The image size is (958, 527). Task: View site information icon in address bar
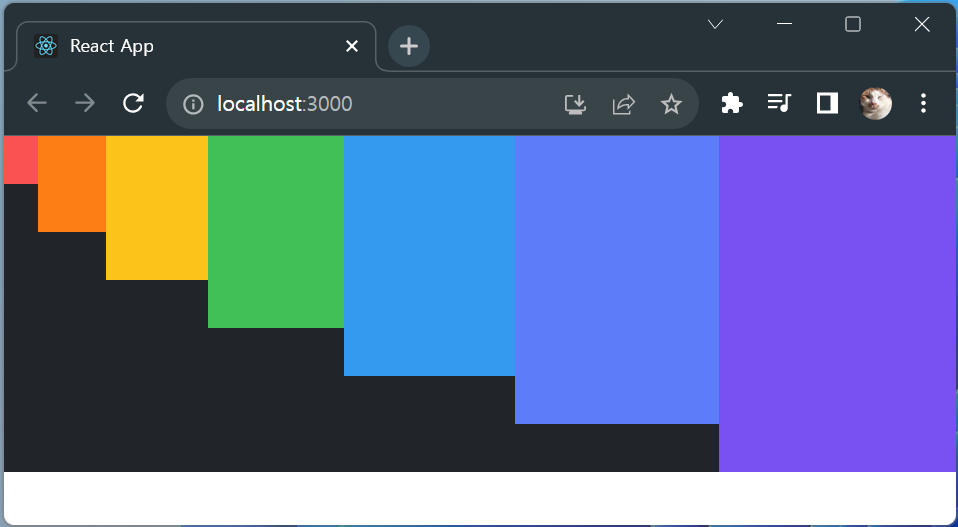[x=193, y=104]
